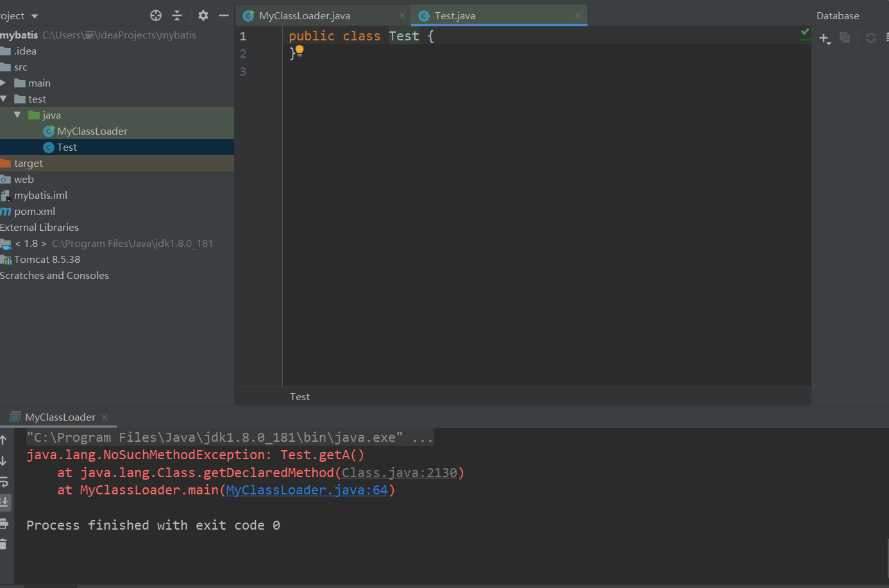Collapse the java folder arrow
The width and height of the screenshot is (889, 588).
(x=17, y=115)
